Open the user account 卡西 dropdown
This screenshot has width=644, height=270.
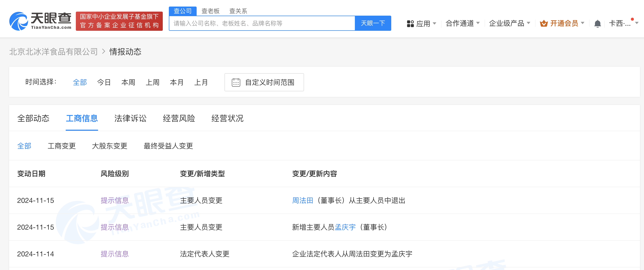click(624, 23)
